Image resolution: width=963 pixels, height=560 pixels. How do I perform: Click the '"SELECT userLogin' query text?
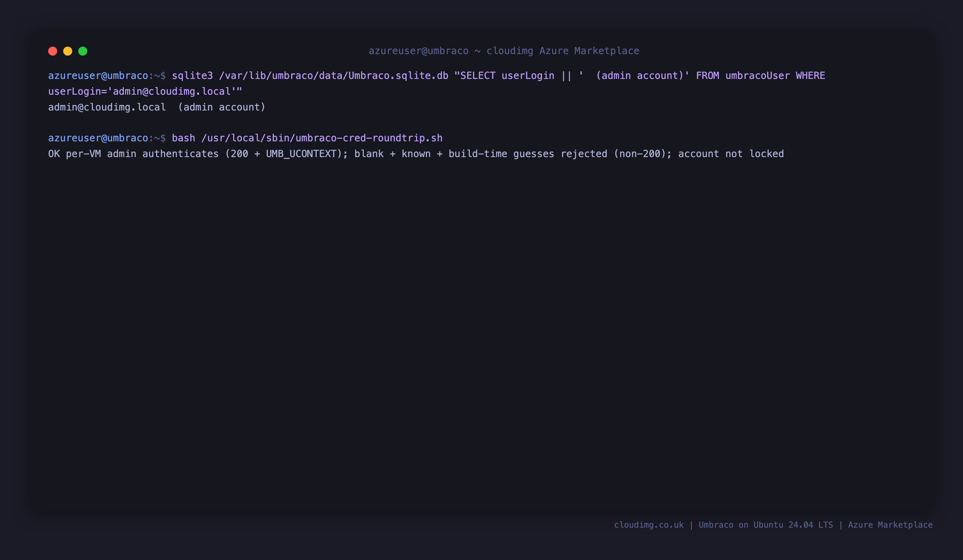pyautogui.click(x=504, y=76)
